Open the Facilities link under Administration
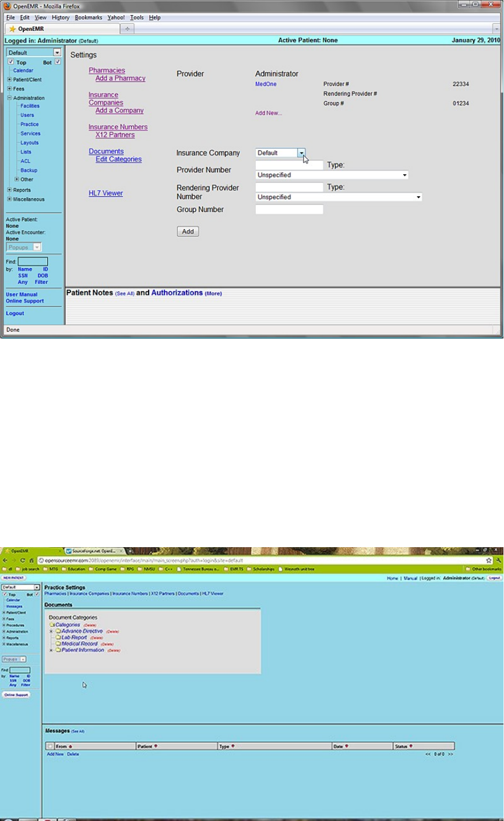This screenshot has height=821, width=504. (x=30, y=106)
